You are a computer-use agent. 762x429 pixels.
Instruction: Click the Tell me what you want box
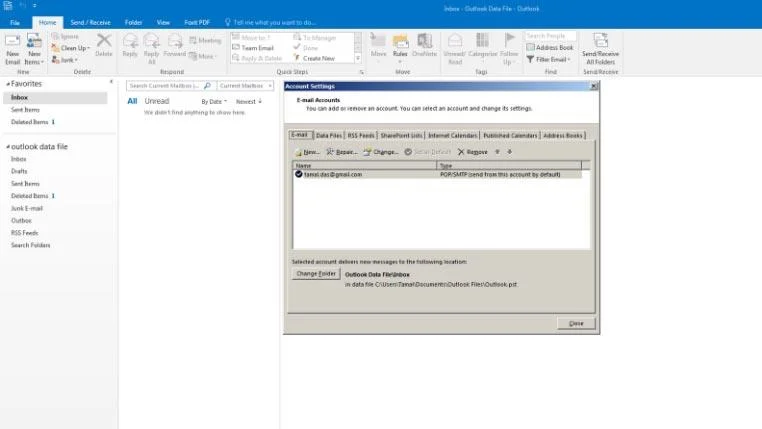(x=270, y=22)
